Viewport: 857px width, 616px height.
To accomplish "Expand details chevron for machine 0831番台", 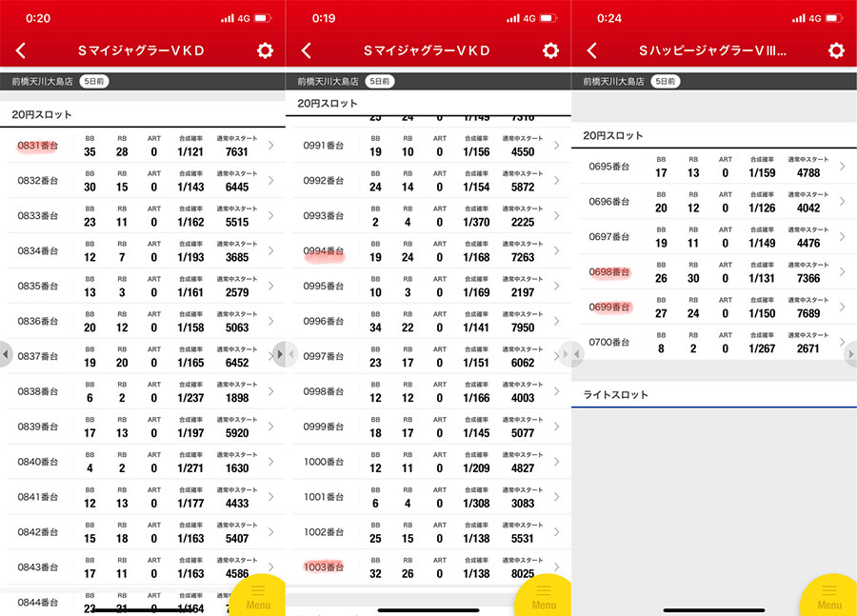I will pos(270,146).
